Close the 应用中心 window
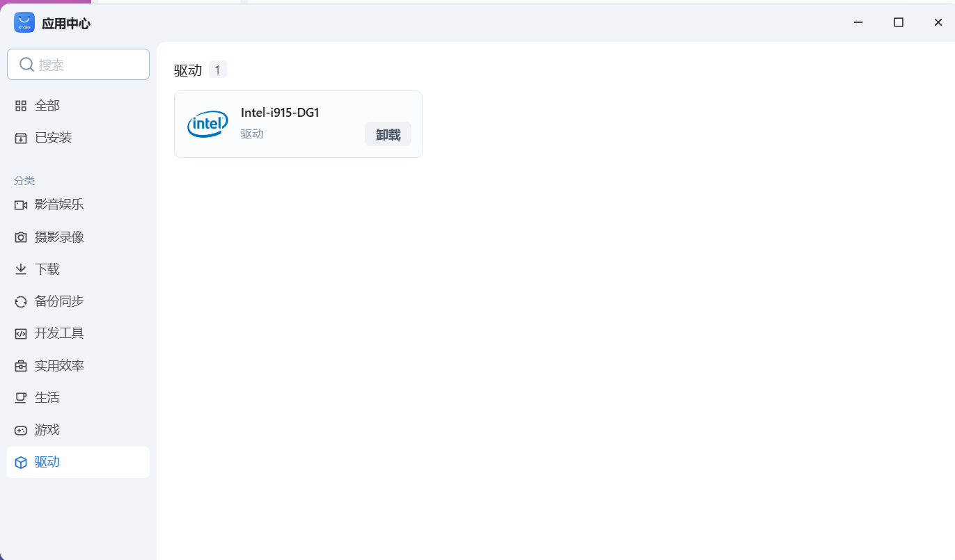Screen dimensions: 955x560 938,22
